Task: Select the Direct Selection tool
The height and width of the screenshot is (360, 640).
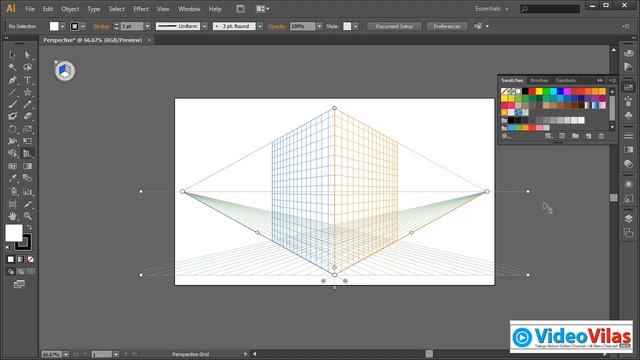Action: (27, 55)
